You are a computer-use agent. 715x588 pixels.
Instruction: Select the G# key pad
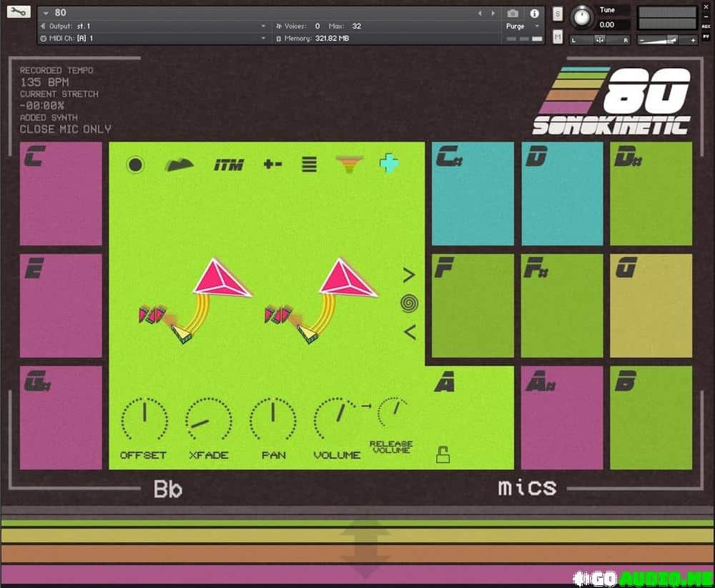61,417
